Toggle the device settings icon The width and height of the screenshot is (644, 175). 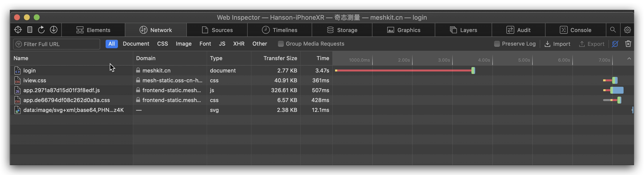coord(30,30)
